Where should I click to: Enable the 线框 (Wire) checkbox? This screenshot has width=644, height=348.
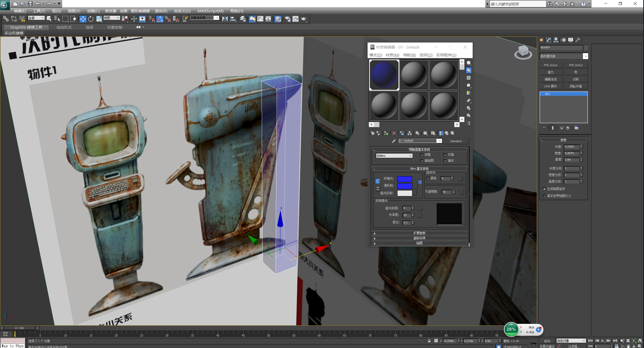[x=422, y=155]
